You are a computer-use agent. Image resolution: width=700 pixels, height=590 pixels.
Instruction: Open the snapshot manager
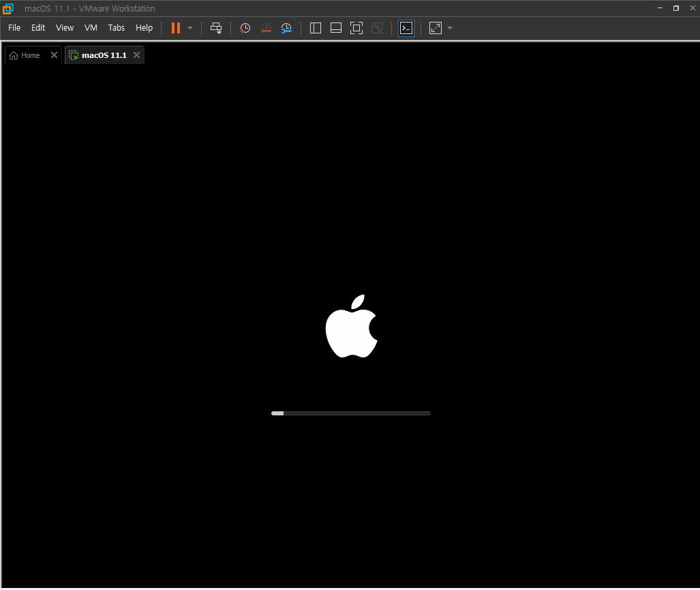[286, 28]
